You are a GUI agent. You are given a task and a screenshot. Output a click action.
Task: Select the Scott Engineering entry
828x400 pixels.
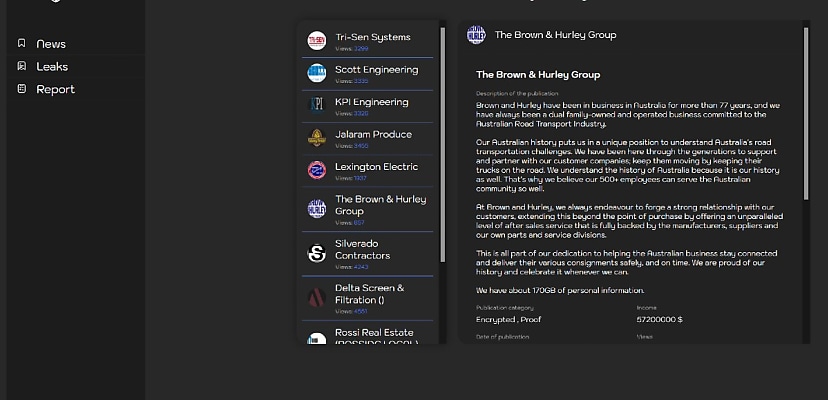368,74
